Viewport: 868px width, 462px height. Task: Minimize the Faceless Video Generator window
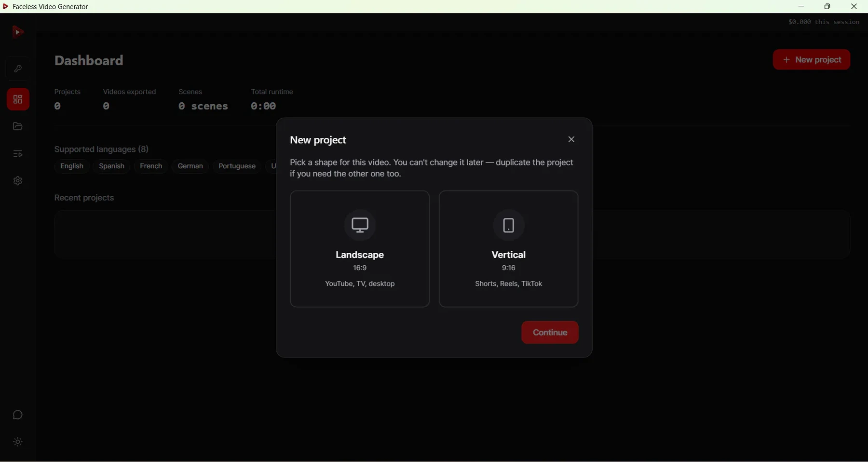[801, 6]
